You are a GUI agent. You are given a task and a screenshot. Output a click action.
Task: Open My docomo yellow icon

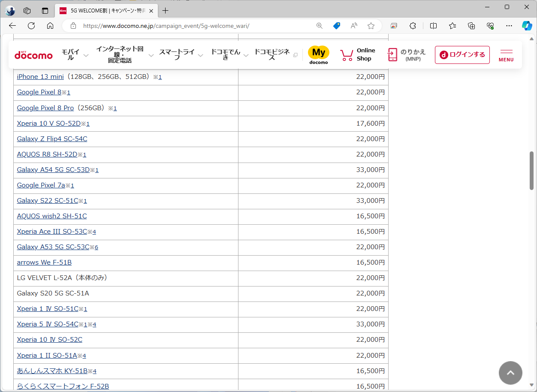(319, 55)
